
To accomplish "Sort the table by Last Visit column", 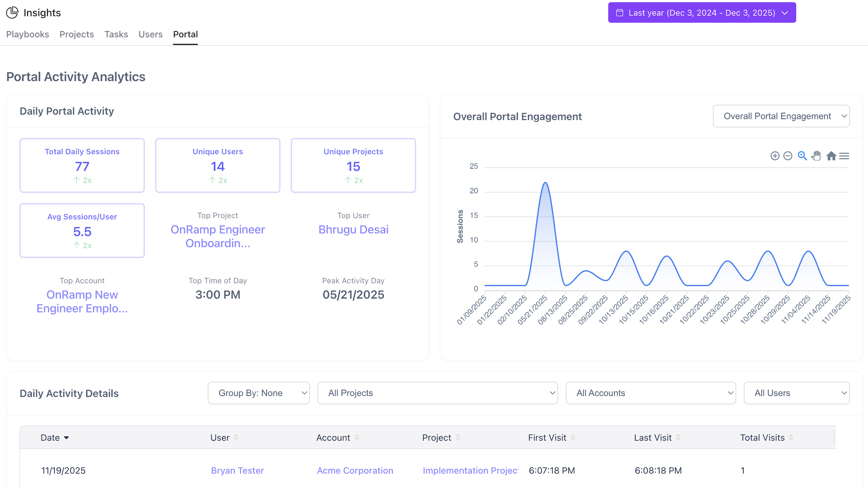I will point(678,438).
